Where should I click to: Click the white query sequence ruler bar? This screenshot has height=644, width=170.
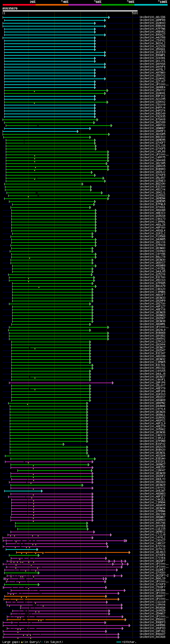click(x=70, y=11)
